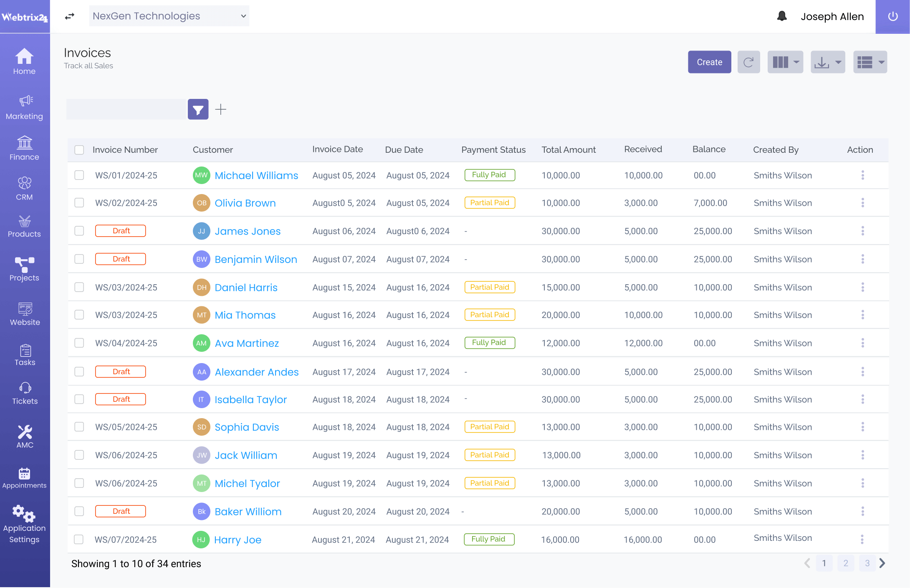910x588 pixels.
Task: Sort by Invoice Number column header
Action: 125,150
